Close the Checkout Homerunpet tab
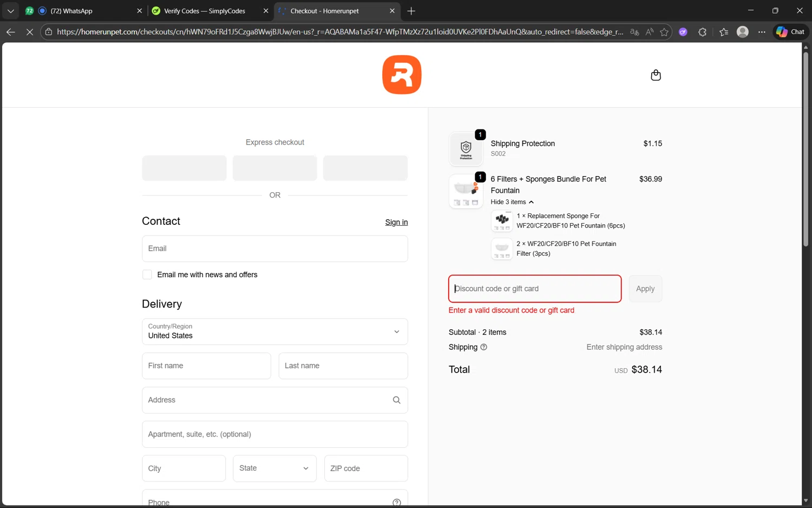Image resolution: width=812 pixels, height=508 pixels. (392, 11)
